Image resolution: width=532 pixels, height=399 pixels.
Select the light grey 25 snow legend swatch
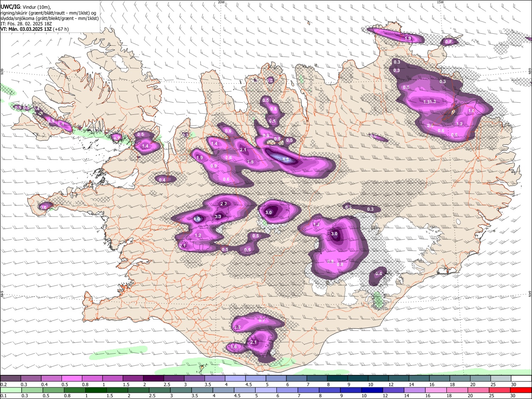(501, 379)
